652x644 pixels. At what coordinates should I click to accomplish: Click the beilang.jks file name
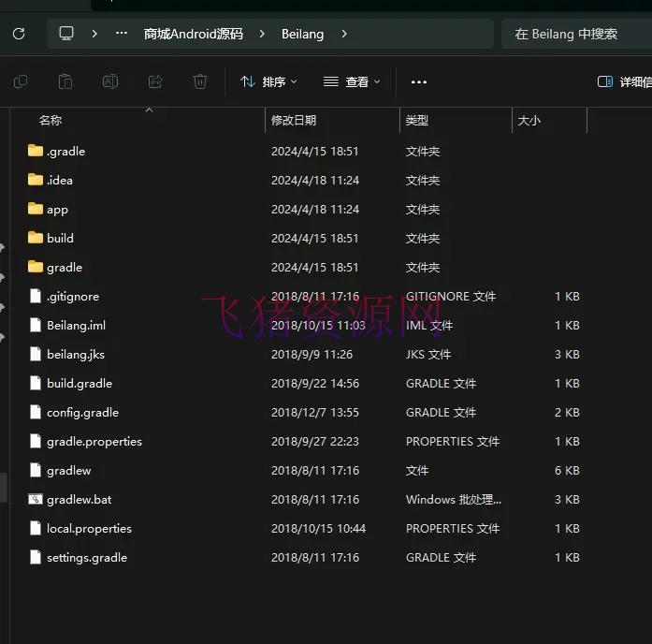pos(76,355)
